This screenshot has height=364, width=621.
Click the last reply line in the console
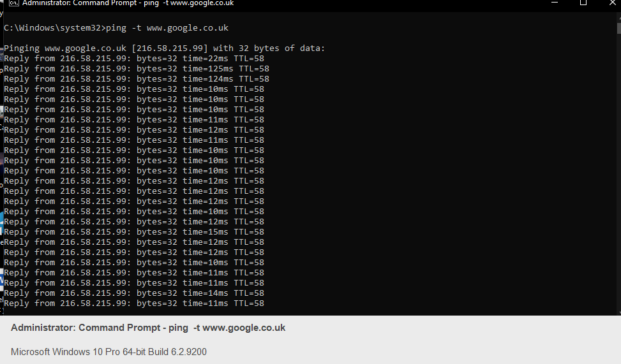coord(134,303)
